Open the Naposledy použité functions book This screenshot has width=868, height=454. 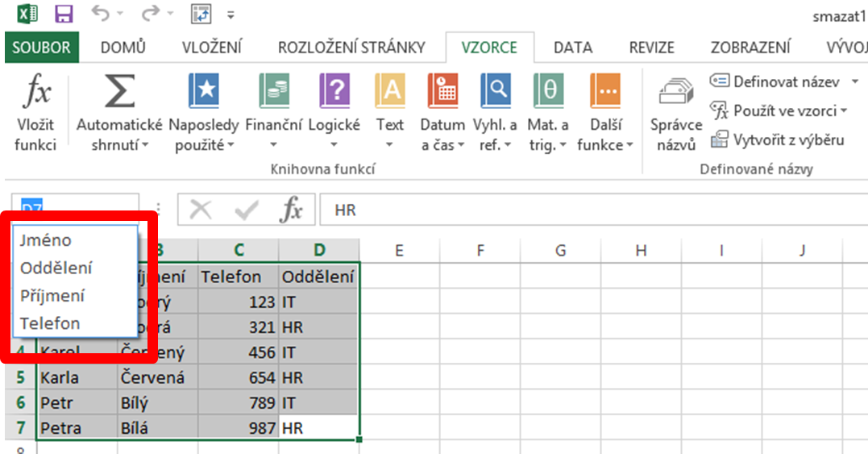point(204,112)
